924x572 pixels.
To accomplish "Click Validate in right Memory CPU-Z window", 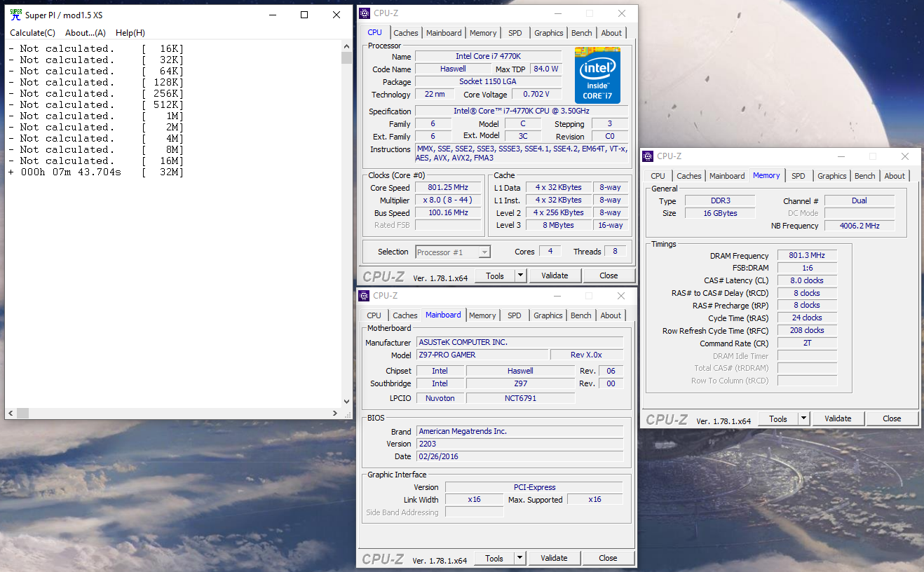I will (838, 418).
